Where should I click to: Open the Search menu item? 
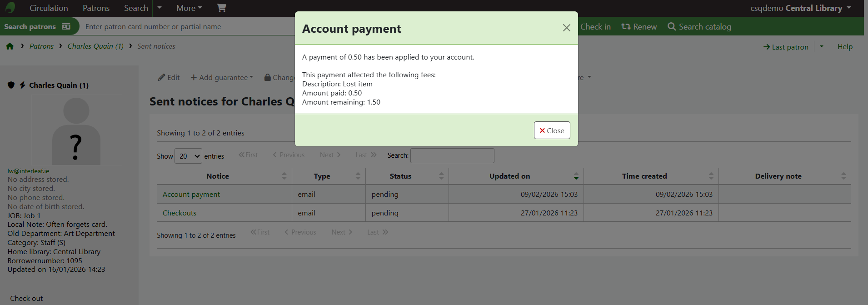(136, 8)
